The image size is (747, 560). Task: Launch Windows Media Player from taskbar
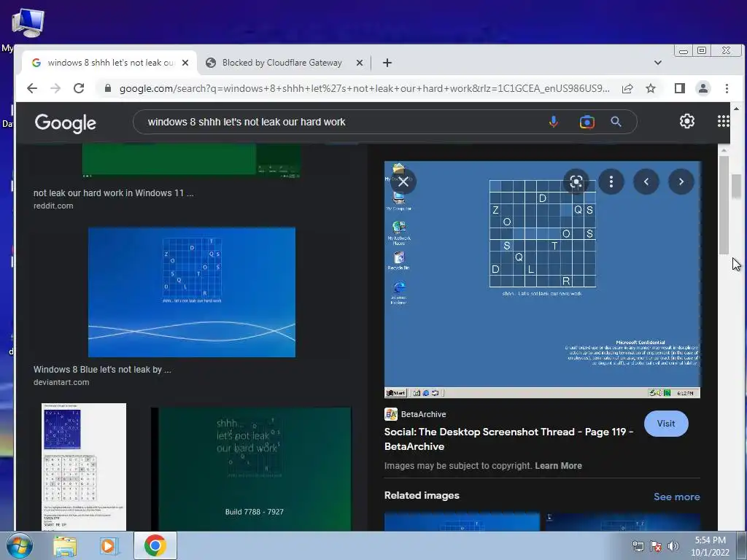click(109, 545)
